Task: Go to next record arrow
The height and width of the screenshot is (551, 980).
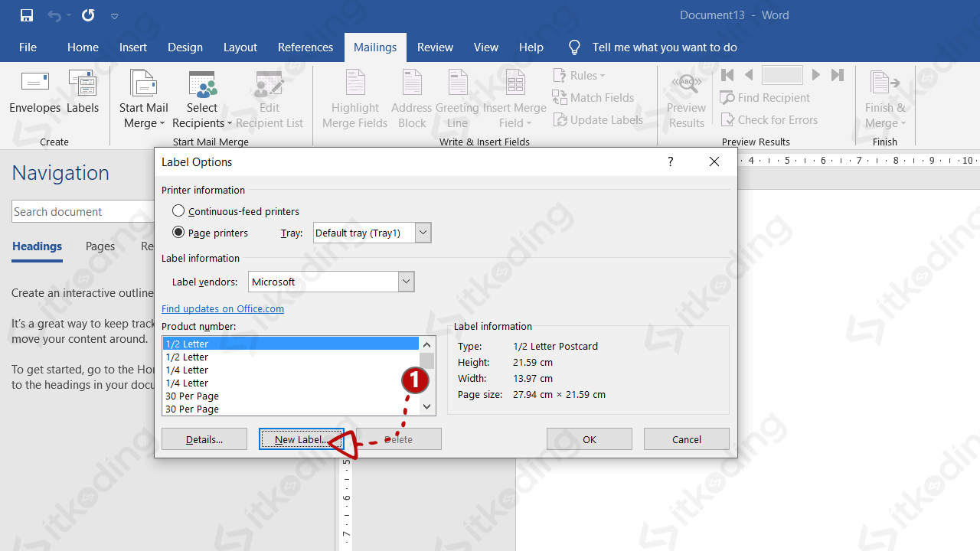Action: (816, 75)
